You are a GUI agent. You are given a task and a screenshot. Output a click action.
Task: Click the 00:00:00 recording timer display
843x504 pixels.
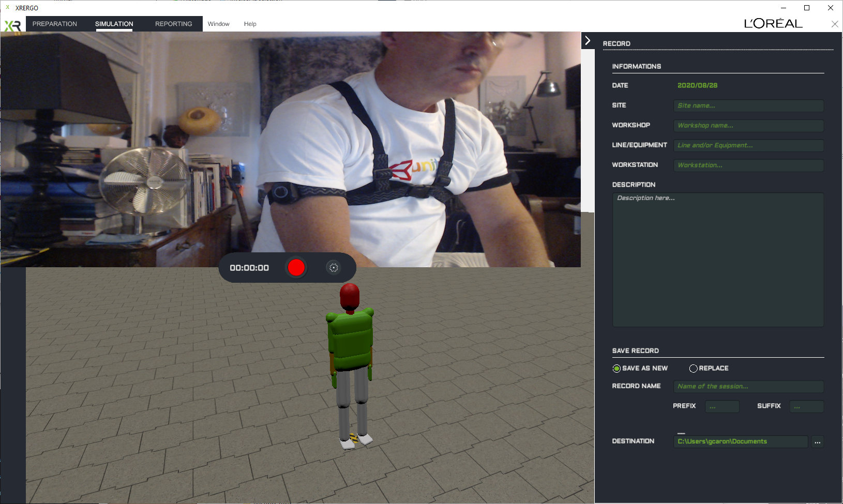click(249, 268)
